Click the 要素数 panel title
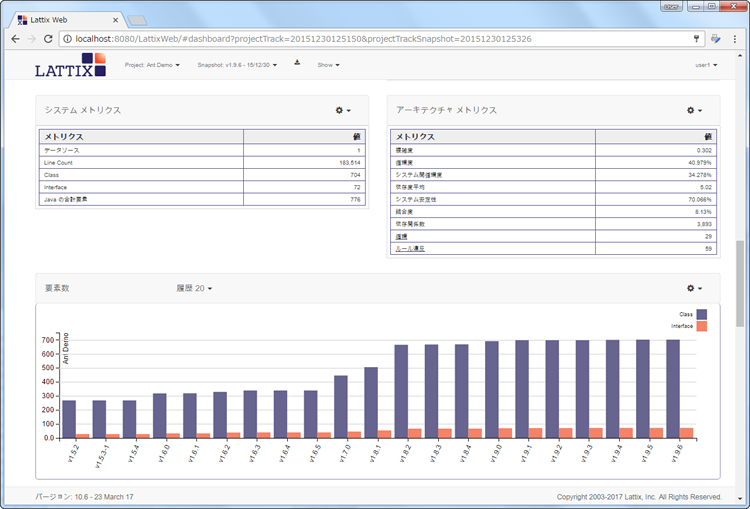750x509 pixels. (x=57, y=288)
